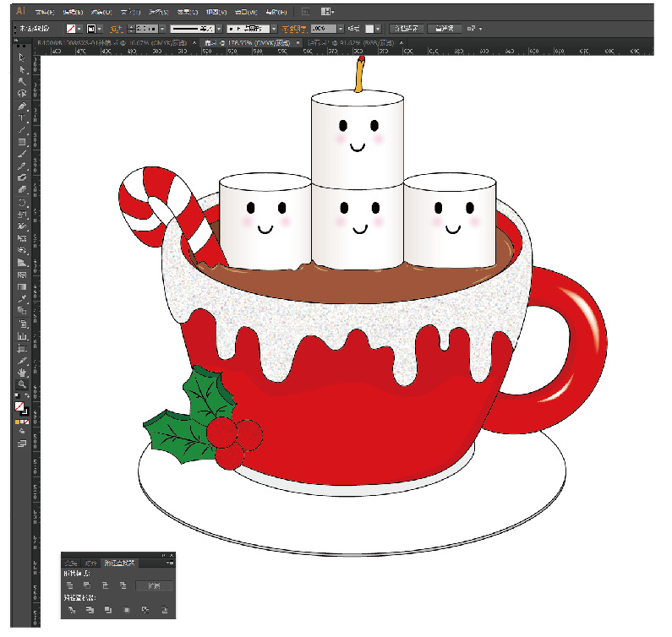Select the Type tool
The height and width of the screenshot is (637, 672).
(22, 118)
